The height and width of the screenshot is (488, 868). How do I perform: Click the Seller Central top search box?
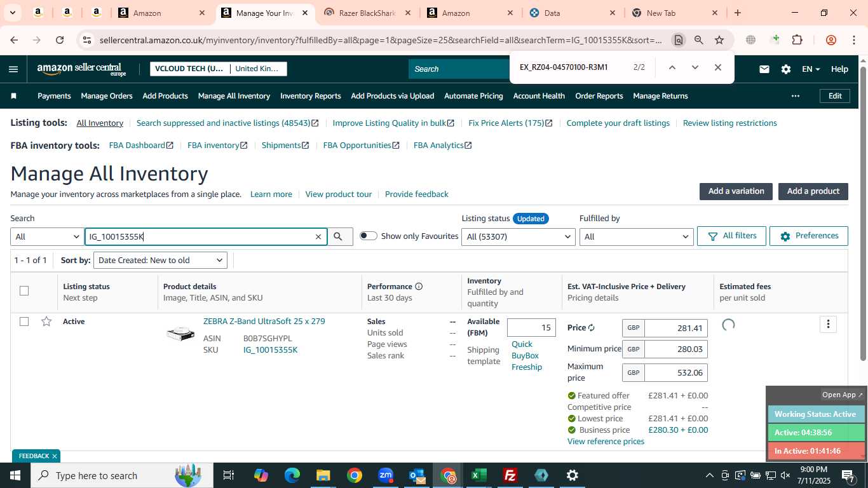coord(459,69)
